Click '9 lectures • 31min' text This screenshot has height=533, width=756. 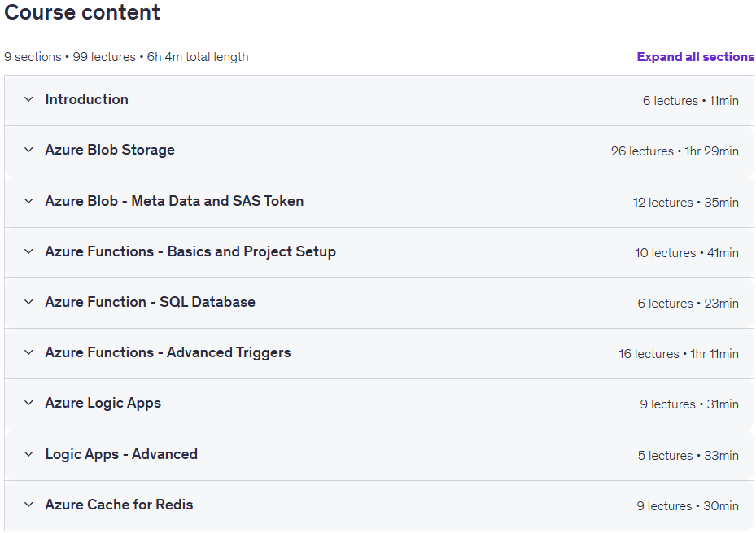pos(689,404)
